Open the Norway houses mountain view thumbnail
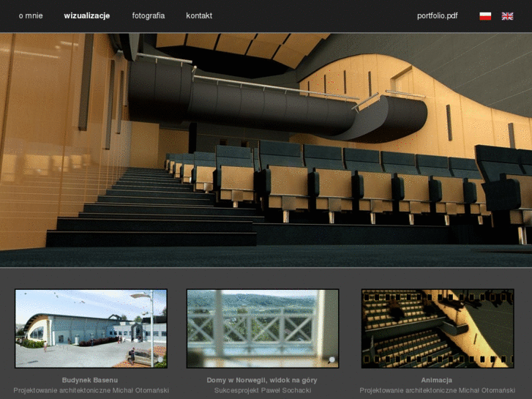The width and height of the screenshot is (532, 399). click(x=263, y=329)
